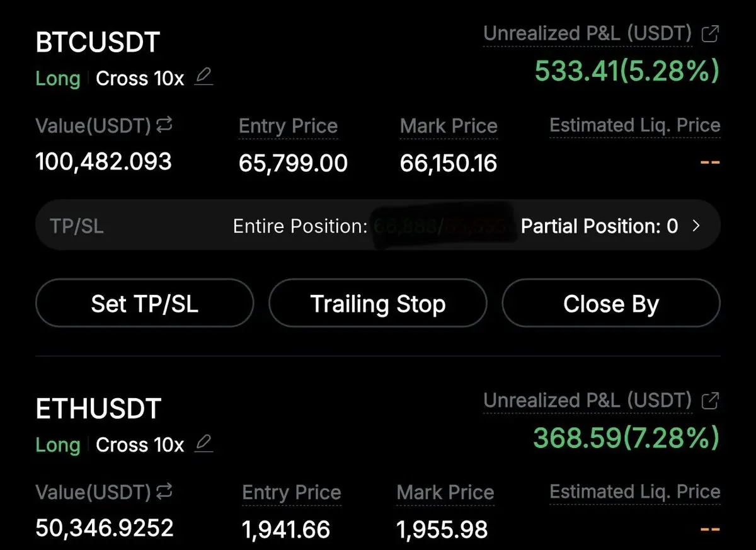Viewport: 756px width, 550px height.
Task: Tap BTCUSDT Cross 10x margin mode
Action: click(140, 79)
